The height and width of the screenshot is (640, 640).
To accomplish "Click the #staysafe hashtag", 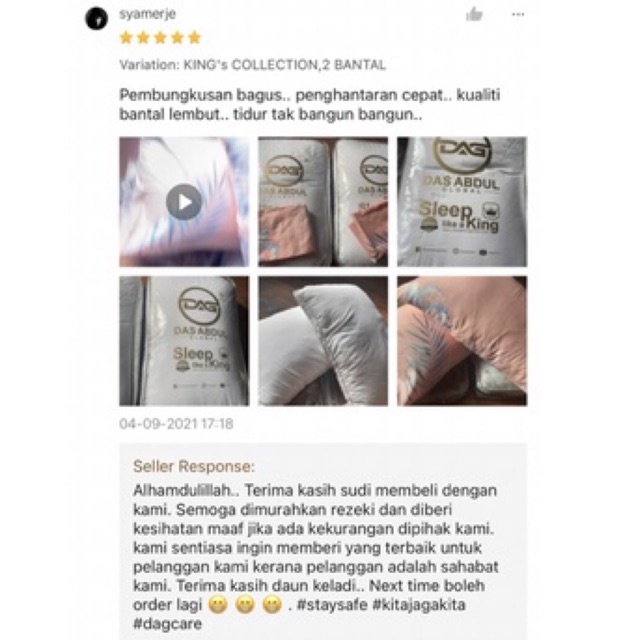I will click(x=332, y=604).
